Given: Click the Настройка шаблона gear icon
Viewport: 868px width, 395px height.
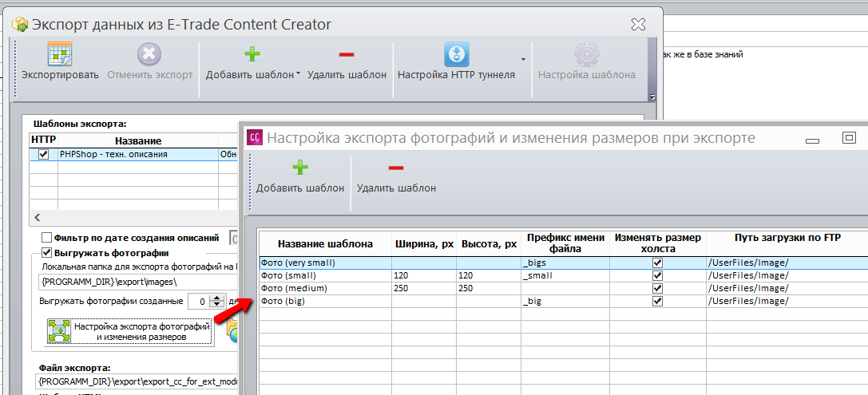Looking at the screenshot, I should 586,54.
